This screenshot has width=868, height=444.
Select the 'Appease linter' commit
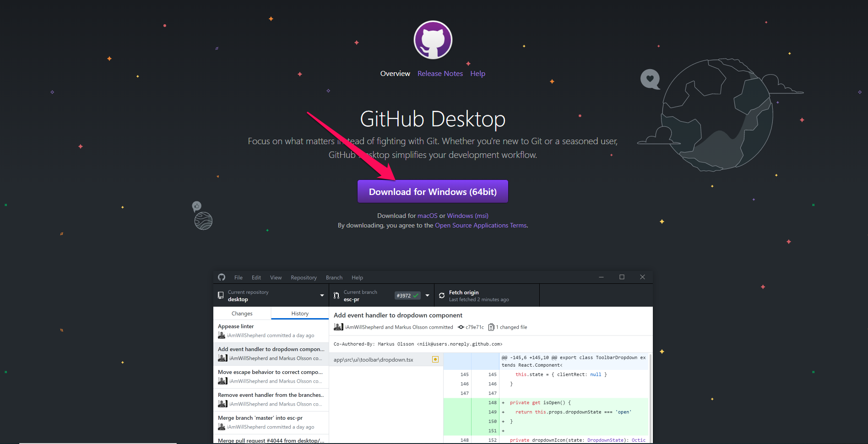271,331
